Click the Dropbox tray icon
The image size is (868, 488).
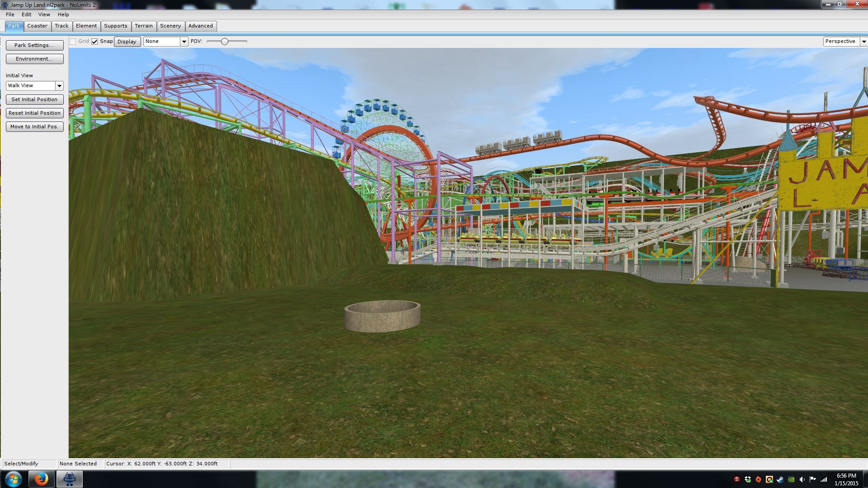click(748, 479)
